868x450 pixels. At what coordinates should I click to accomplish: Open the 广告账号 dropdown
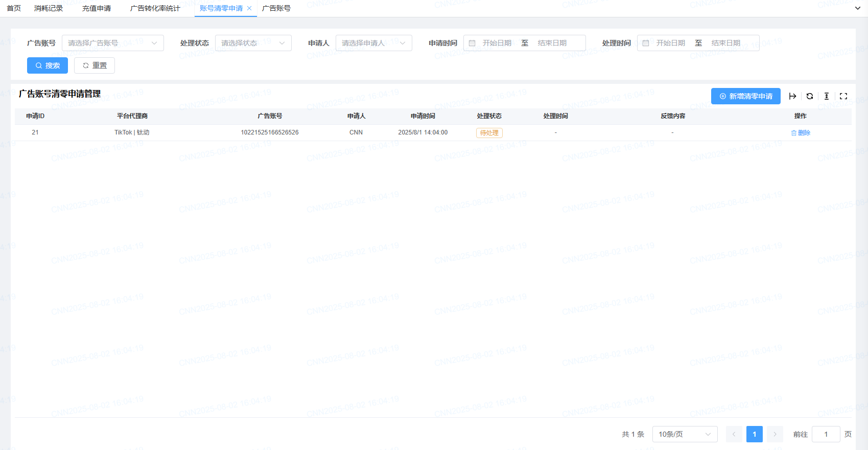(112, 43)
